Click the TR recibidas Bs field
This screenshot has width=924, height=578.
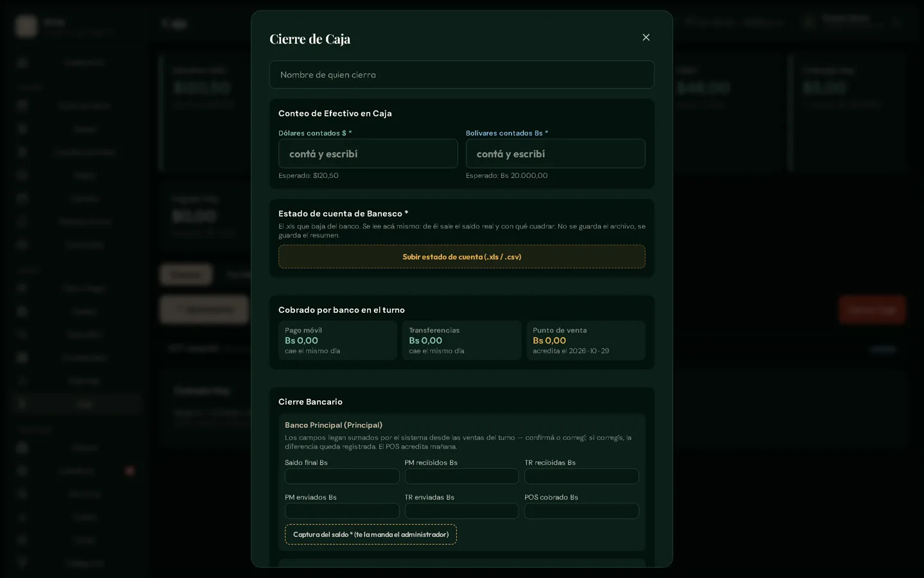pyautogui.click(x=581, y=476)
